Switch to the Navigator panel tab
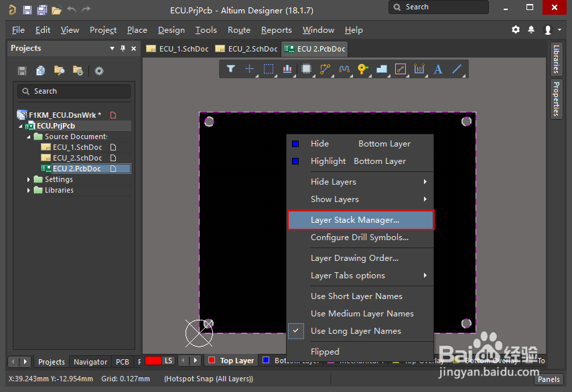572x392 pixels. pos(90,362)
